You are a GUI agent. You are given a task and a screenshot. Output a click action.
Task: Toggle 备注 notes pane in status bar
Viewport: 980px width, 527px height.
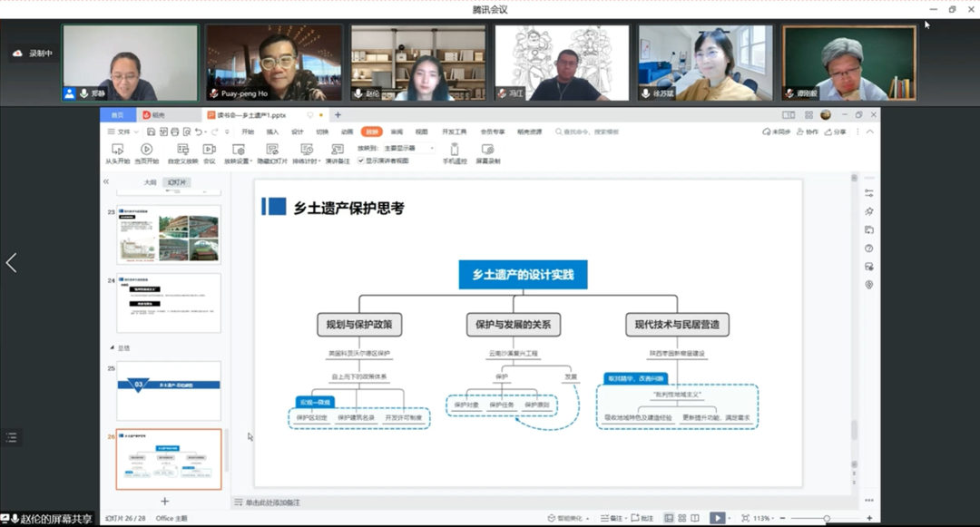click(612, 518)
